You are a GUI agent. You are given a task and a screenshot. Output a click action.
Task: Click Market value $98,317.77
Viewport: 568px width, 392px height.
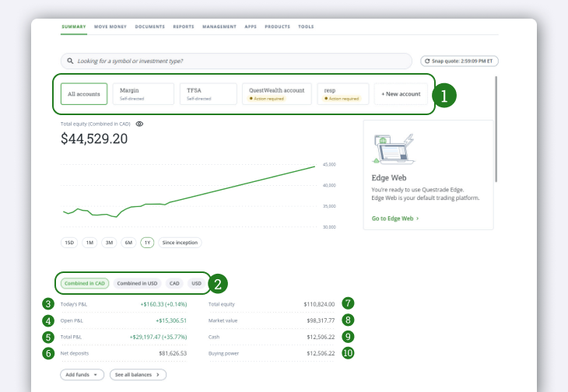coord(321,320)
